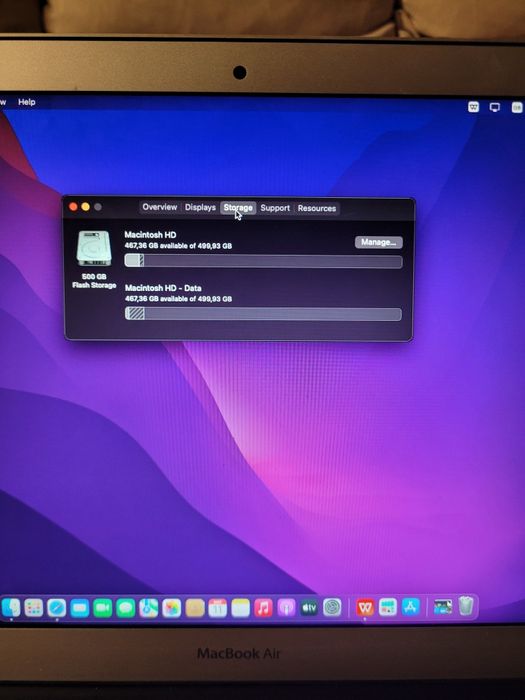
Task: Click the Macintosh HD storage usage bar
Action: pyautogui.click(x=263, y=261)
